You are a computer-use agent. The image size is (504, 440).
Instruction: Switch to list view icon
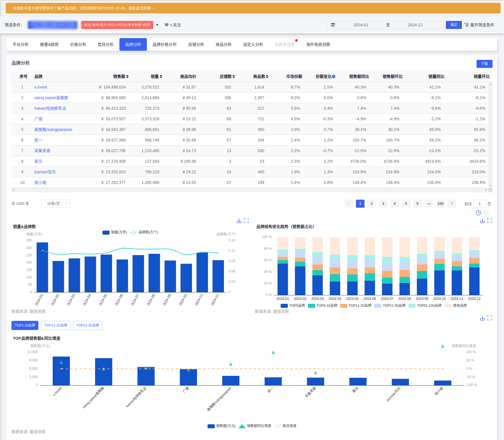[487, 213]
